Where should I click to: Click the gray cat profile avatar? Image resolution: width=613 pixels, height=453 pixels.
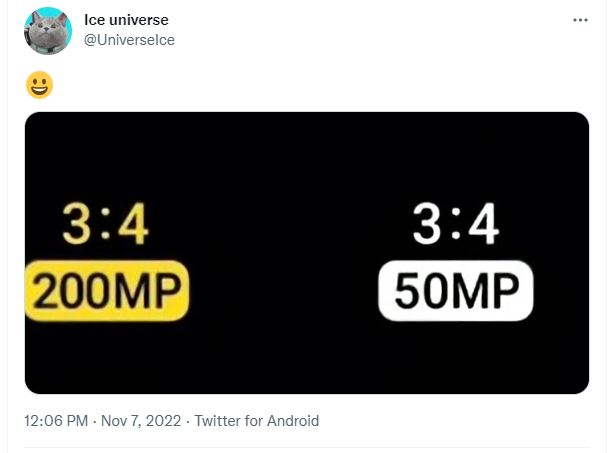47,30
